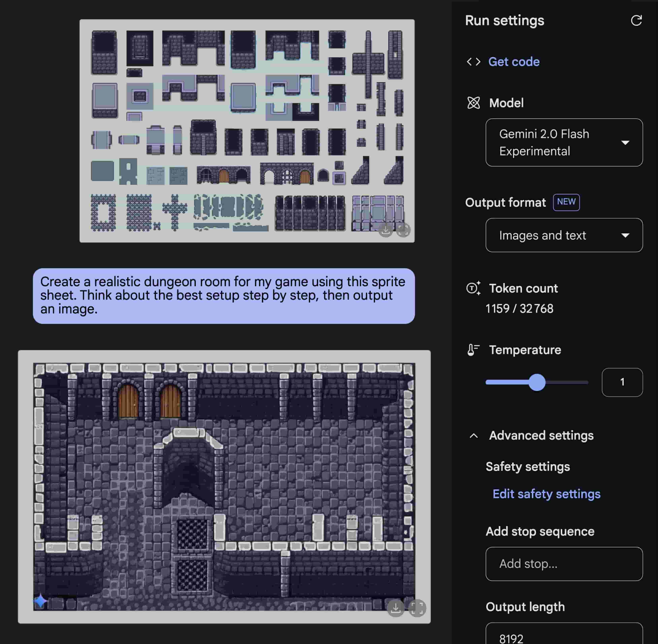Click the Temperature value field showing 1
The height and width of the screenshot is (644, 658).
tap(622, 382)
